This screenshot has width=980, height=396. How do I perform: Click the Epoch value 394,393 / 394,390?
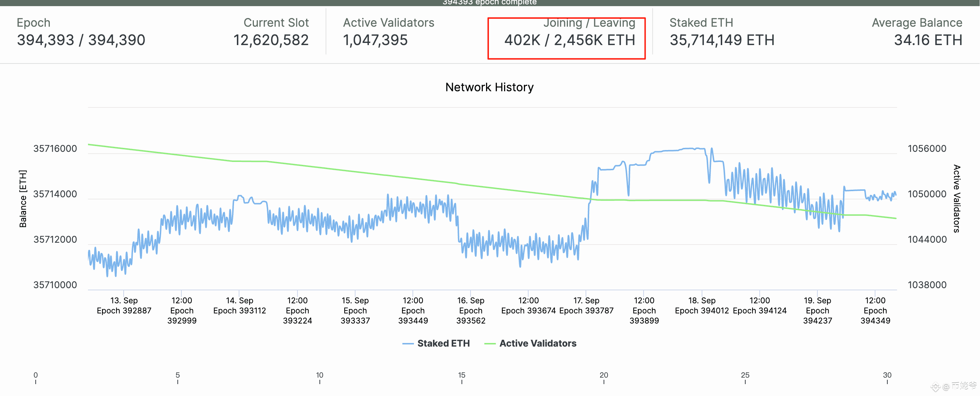click(81, 40)
